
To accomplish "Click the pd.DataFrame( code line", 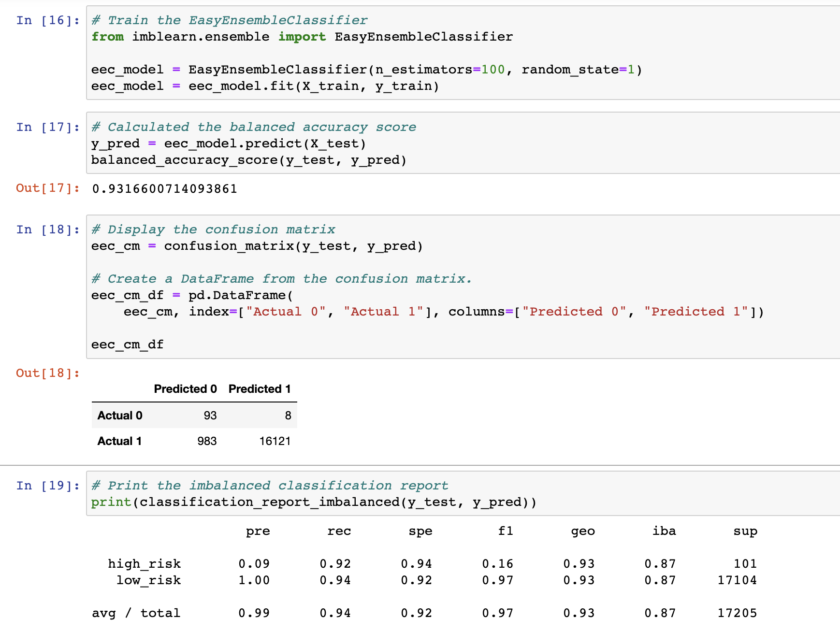I will pyautogui.click(x=192, y=295).
